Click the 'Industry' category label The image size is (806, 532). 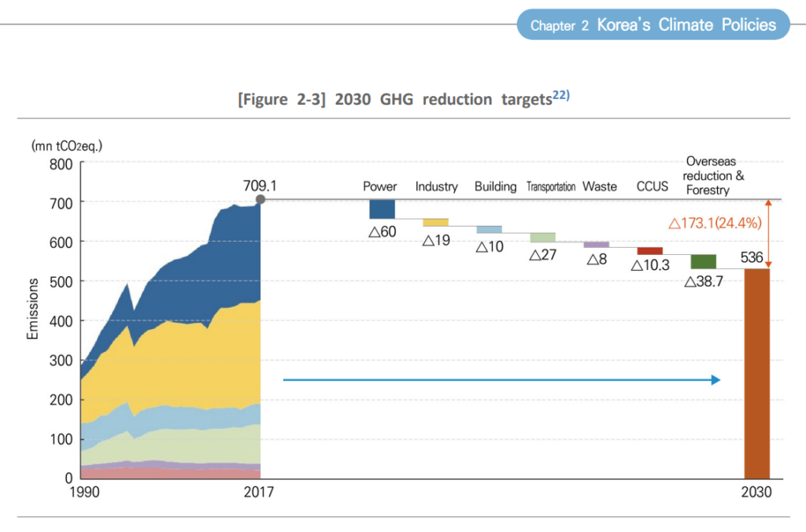click(436, 186)
